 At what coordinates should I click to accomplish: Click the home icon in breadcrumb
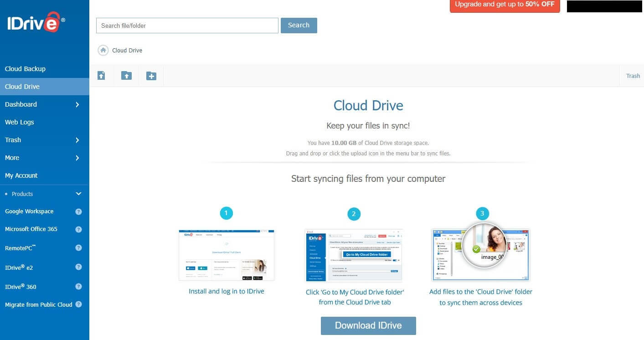pos(103,50)
